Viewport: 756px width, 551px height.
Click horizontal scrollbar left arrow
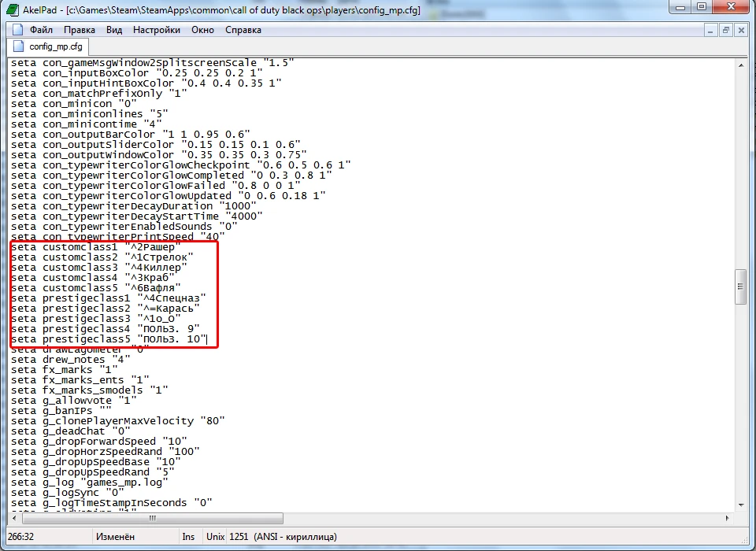[x=14, y=518]
